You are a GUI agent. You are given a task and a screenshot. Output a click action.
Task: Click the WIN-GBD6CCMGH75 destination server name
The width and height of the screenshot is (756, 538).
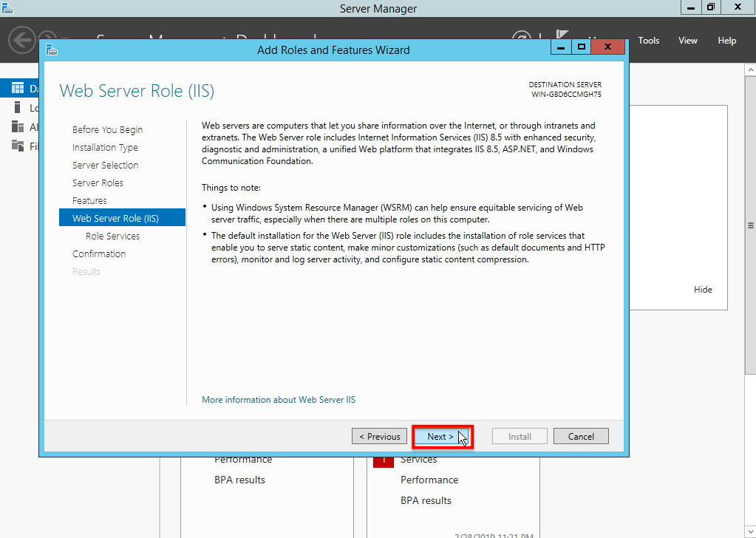(567, 95)
